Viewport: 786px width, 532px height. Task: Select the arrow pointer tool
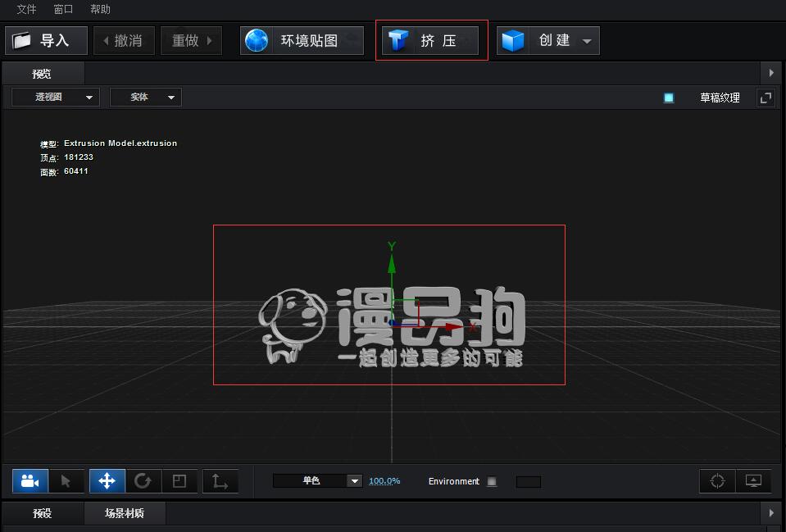(x=66, y=481)
